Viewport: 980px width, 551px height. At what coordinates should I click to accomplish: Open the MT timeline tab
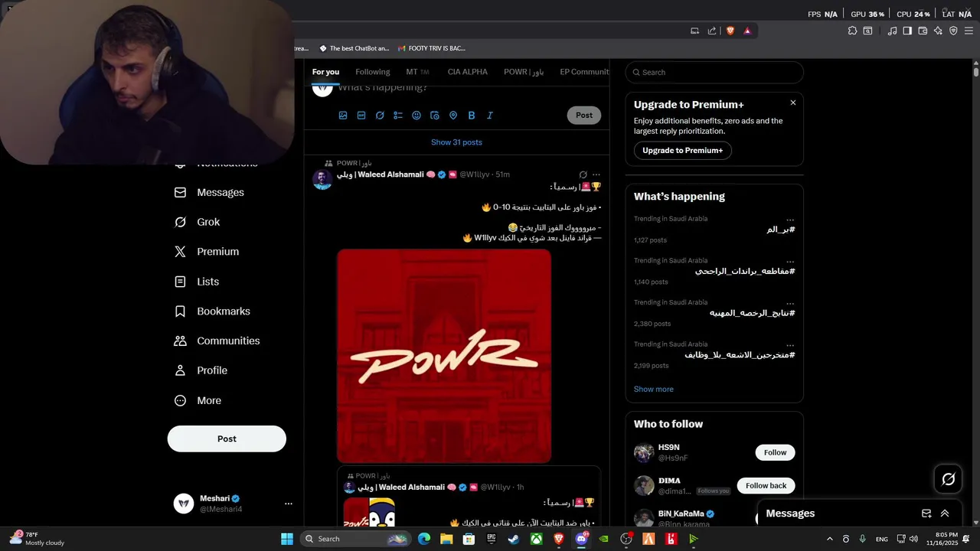tap(417, 72)
